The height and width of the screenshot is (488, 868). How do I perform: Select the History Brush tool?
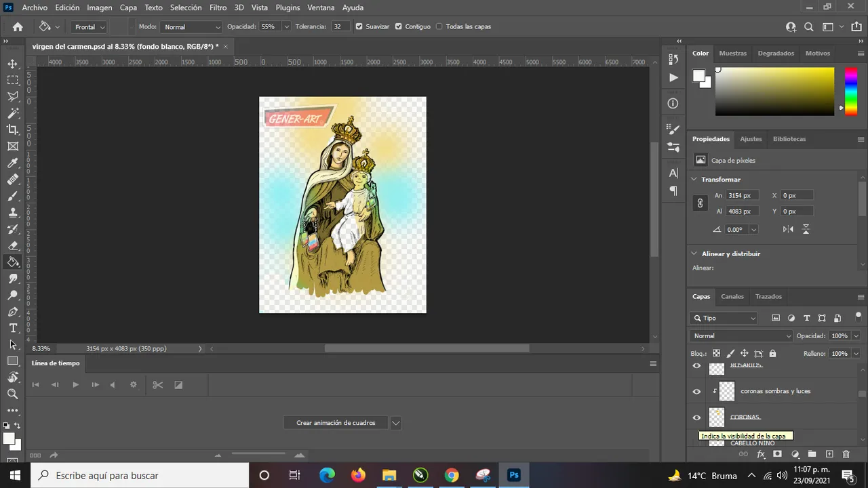pos(13,229)
